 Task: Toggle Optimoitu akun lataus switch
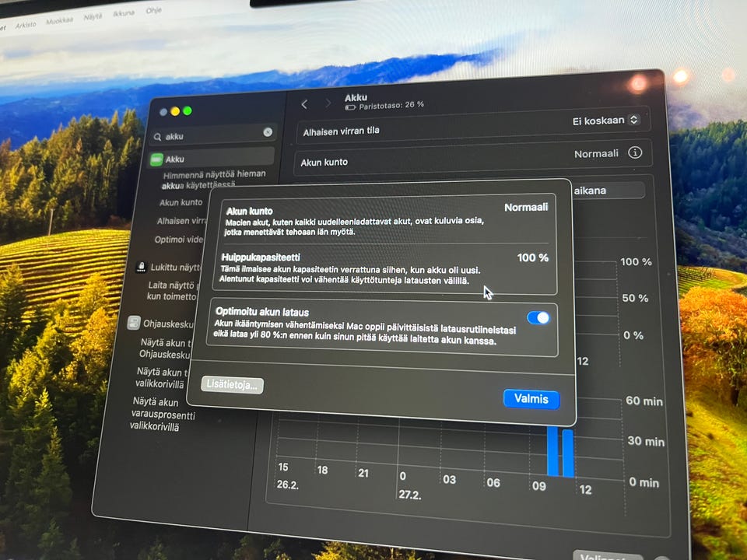tap(538, 317)
